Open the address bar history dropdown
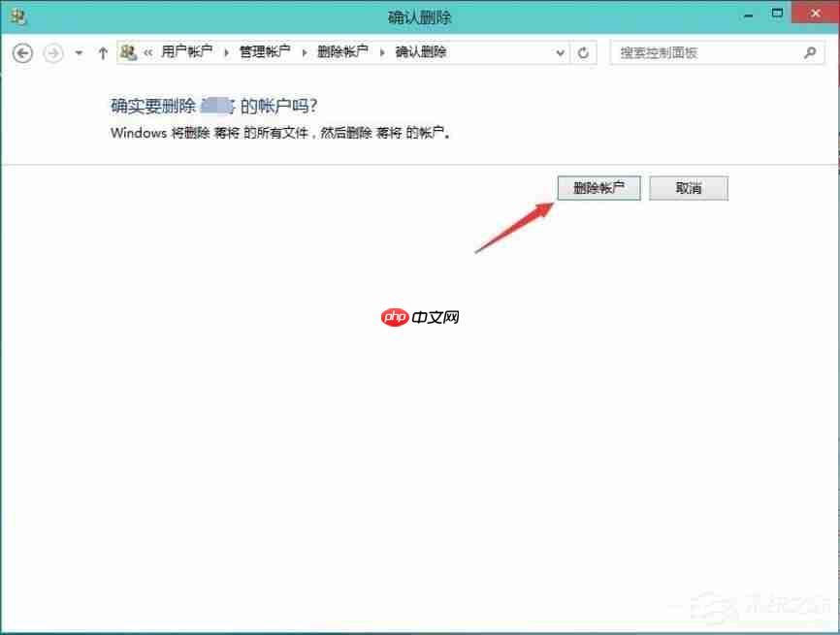The image size is (840, 635). click(561, 53)
